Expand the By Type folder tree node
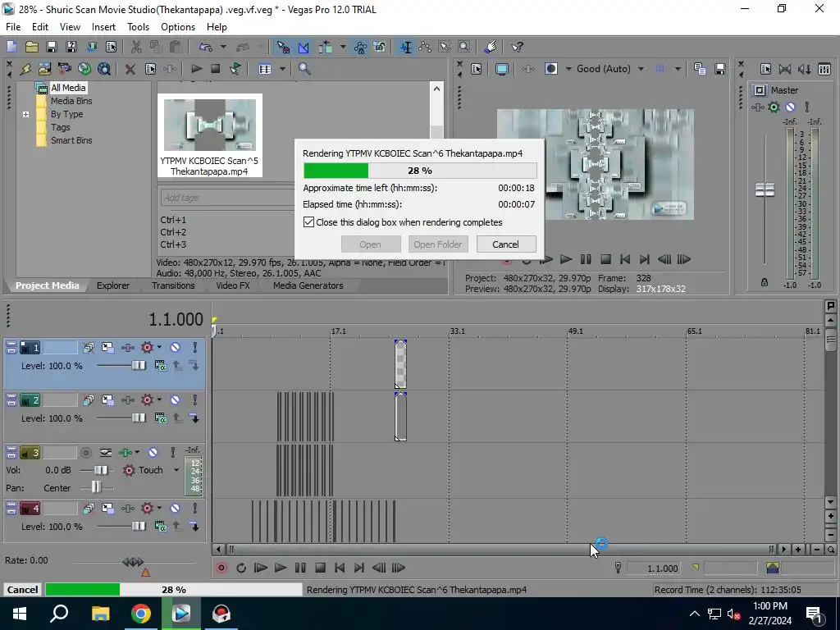 pyautogui.click(x=25, y=114)
